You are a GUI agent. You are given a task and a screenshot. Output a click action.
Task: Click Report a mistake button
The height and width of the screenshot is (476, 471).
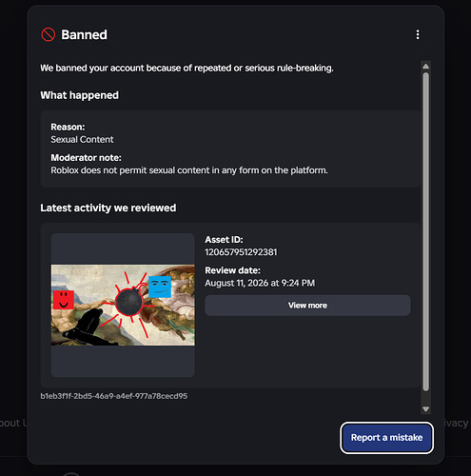(386, 438)
